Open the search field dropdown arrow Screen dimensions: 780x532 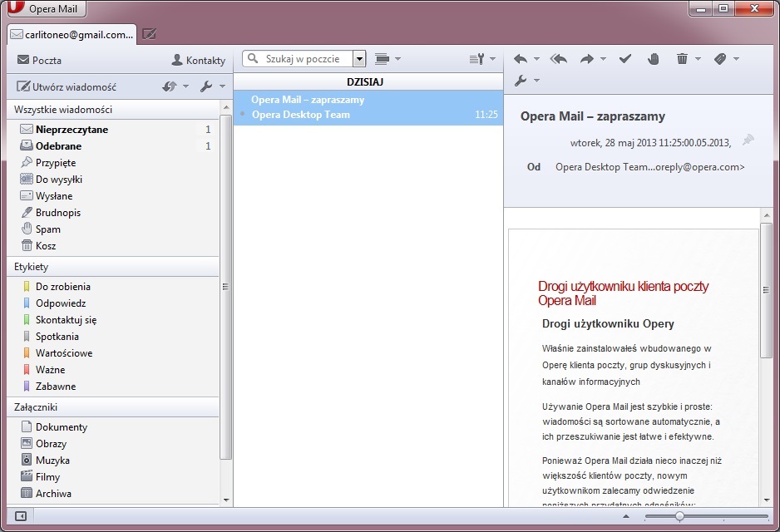click(360, 59)
